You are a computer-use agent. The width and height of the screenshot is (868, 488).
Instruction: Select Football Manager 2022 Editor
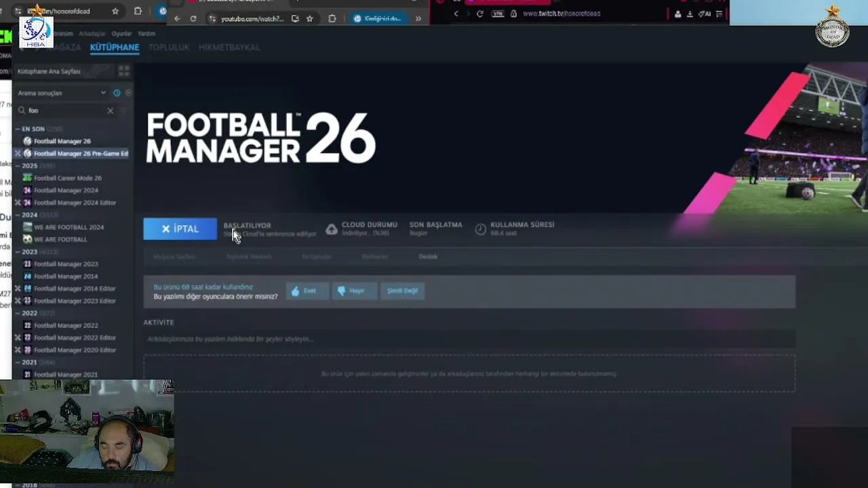click(75, 338)
